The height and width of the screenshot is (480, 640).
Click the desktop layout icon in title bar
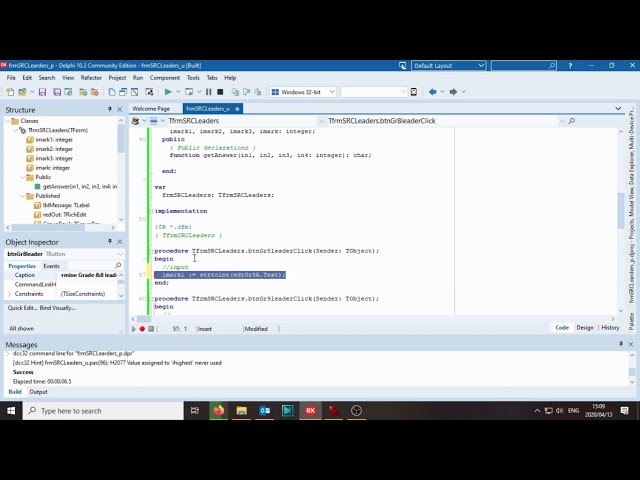pos(403,66)
